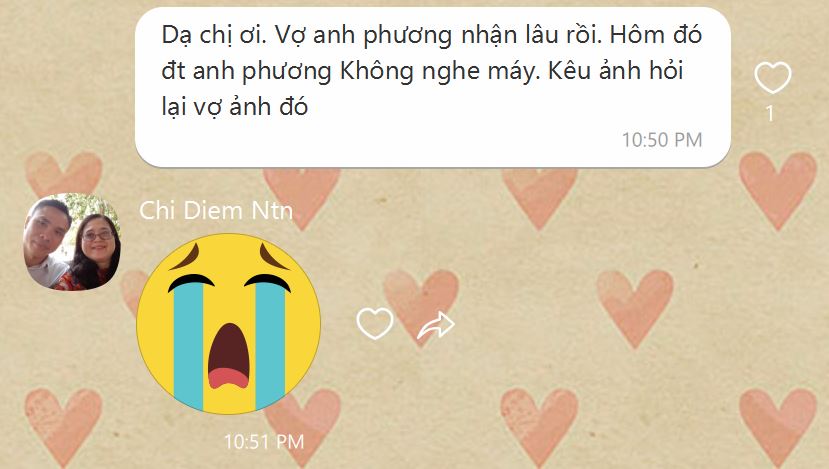Click the open mouth of the crying emoji
The height and width of the screenshot is (469, 829).
tap(228, 356)
